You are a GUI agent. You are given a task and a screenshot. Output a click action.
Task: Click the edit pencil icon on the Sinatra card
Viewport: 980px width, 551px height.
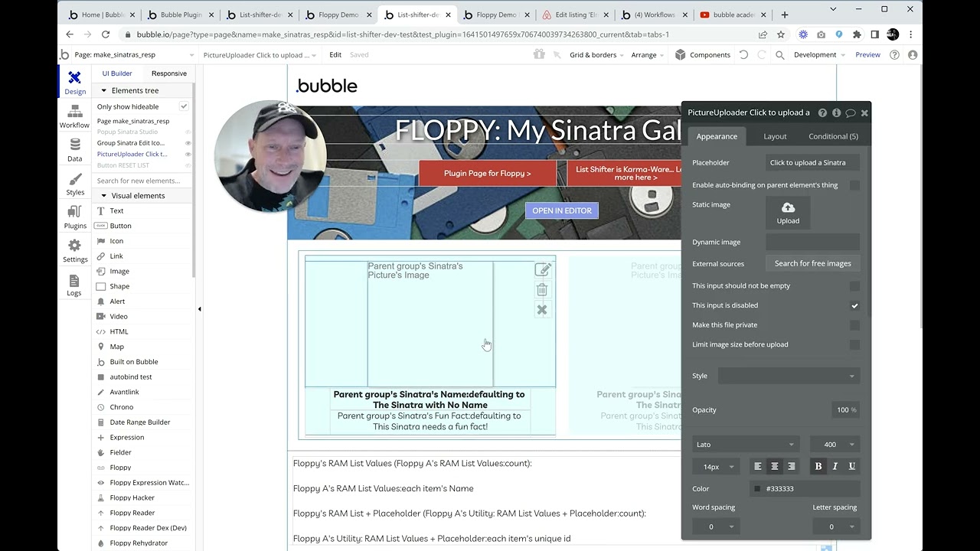542,269
